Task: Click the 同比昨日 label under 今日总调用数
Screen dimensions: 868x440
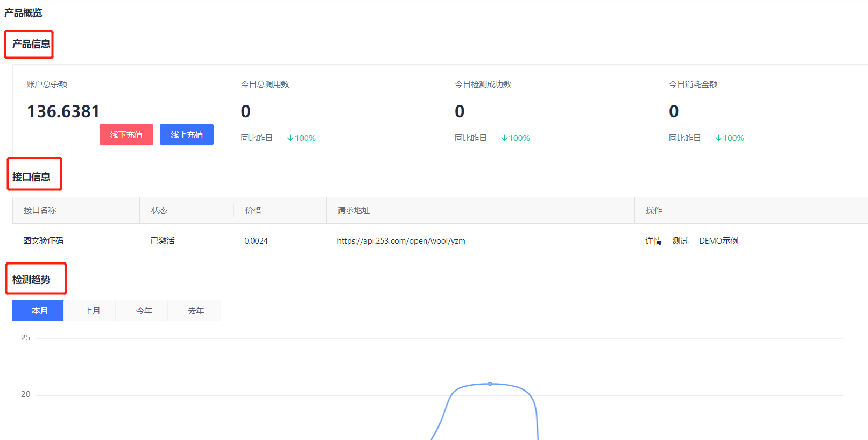Action: (257, 138)
